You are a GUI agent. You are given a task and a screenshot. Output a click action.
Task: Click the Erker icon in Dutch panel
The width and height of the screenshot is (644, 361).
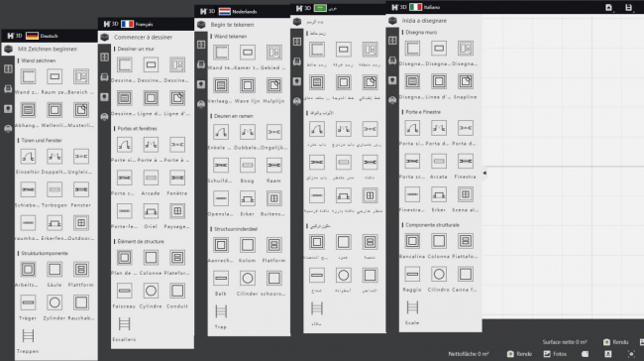coord(248,198)
